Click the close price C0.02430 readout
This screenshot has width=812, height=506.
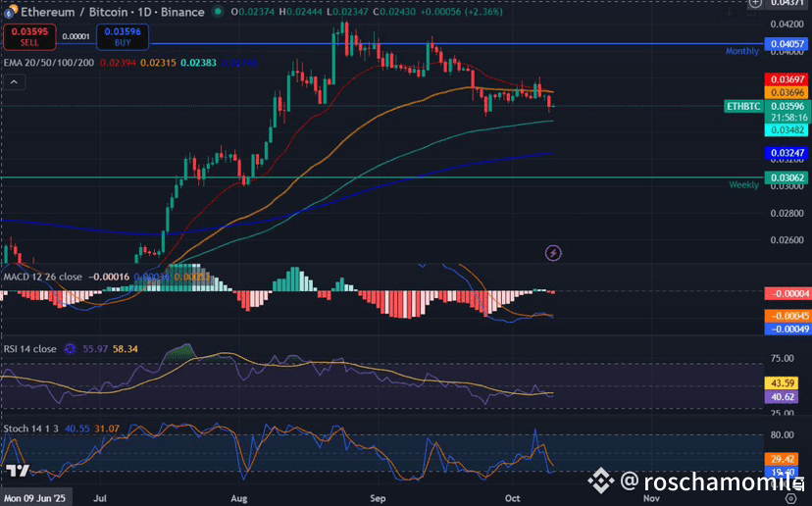pyautogui.click(x=394, y=12)
